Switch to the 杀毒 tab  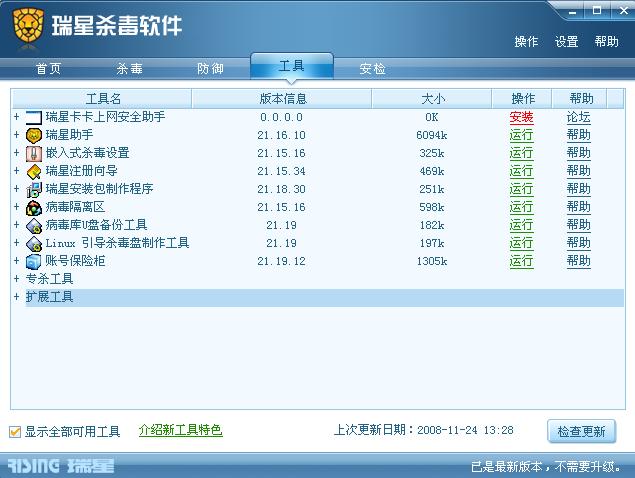coord(129,68)
